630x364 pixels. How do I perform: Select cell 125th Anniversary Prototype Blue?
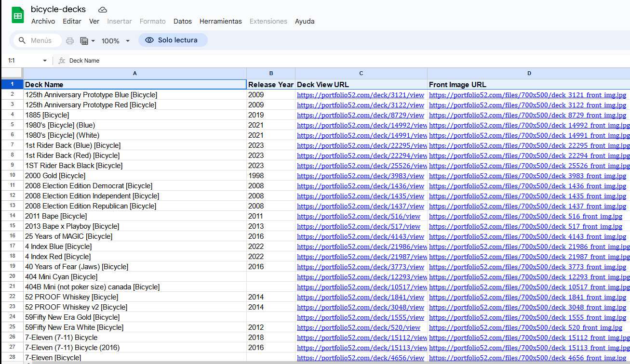coord(135,95)
